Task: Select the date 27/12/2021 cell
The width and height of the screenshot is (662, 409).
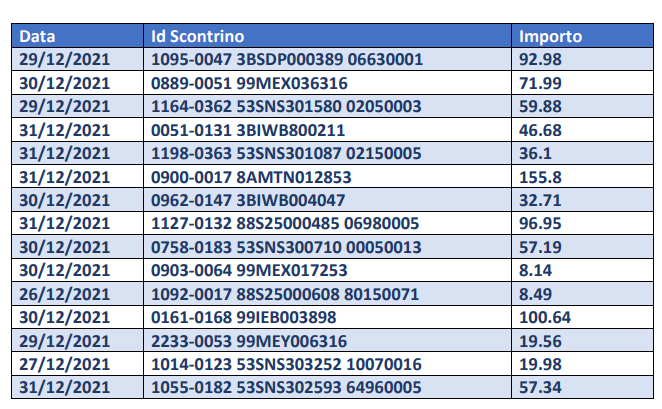Action: tap(62, 364)
